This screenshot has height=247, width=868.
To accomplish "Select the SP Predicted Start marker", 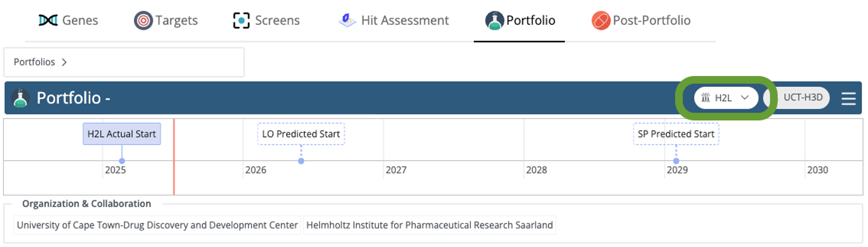I will [x=676, y=134].
